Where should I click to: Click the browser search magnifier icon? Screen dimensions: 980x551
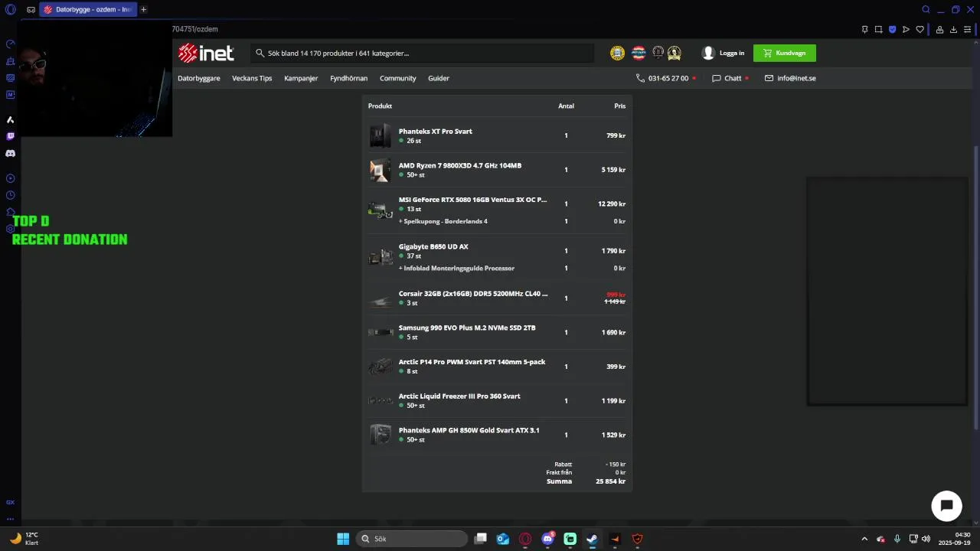tap(926, 9)
